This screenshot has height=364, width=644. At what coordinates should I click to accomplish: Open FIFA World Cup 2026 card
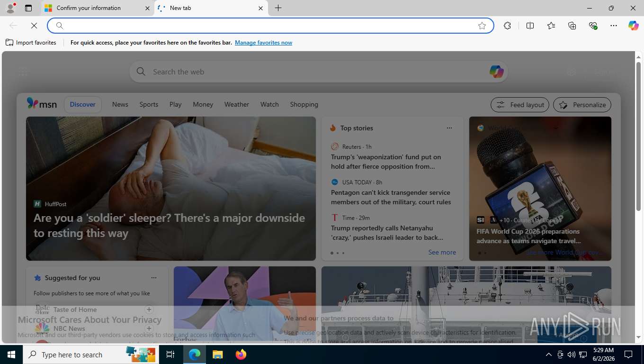540,189
